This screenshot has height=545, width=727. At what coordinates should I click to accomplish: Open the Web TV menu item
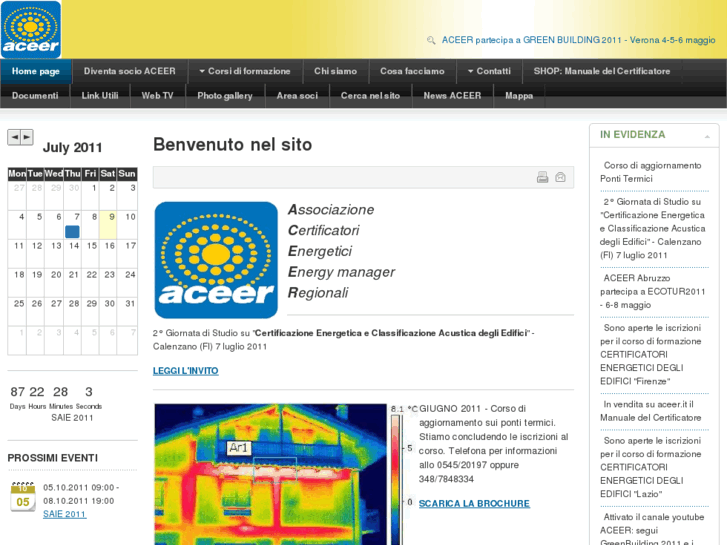[158, 96]
